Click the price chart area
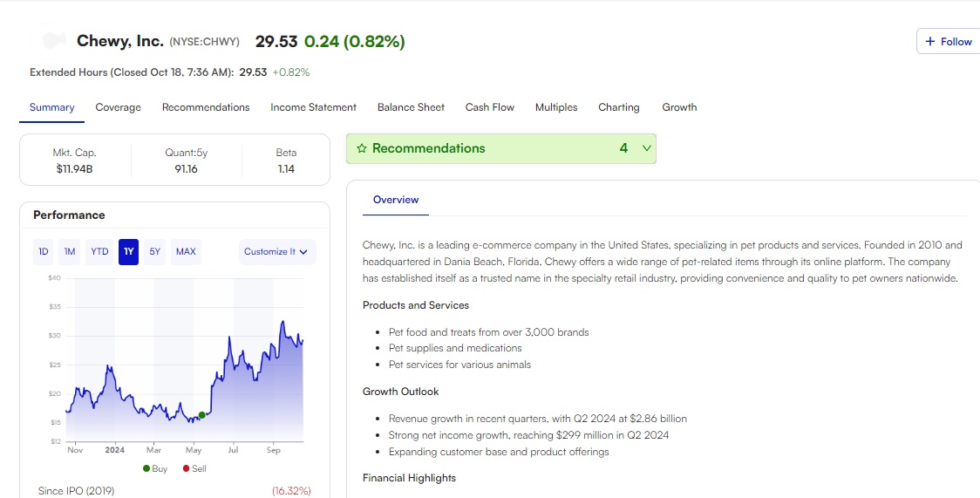The height and width of the screenshot is (498, 980). (x=184, y=359)
